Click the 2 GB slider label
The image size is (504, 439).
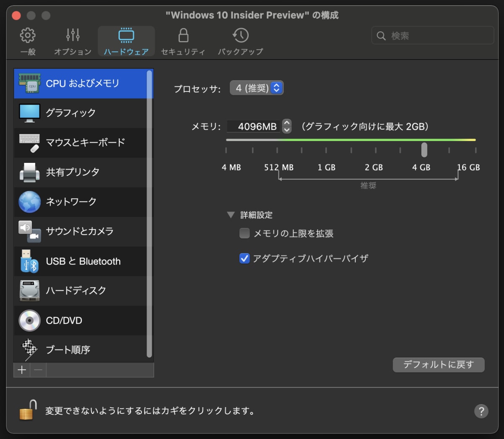374,167
